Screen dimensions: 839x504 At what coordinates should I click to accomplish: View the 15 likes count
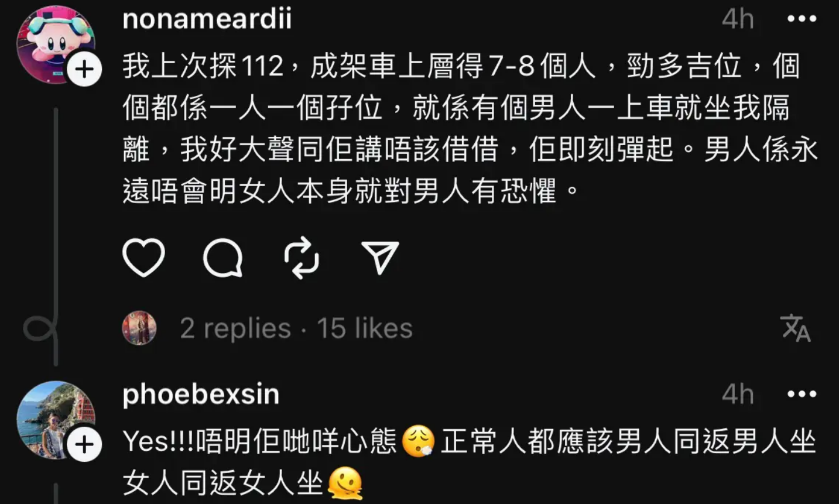(365, 328)
